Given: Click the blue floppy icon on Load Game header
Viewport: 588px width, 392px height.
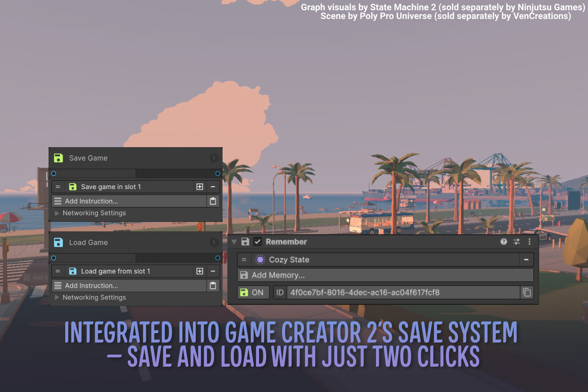Looking at the screenshot, I should click(x=58, y=242).
